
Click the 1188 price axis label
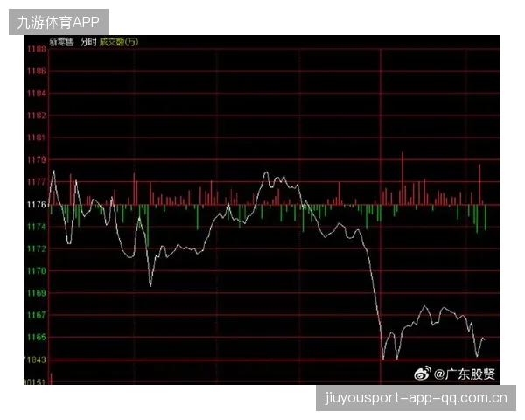point(36,49)
